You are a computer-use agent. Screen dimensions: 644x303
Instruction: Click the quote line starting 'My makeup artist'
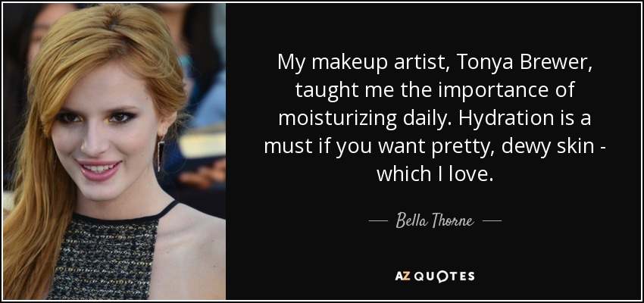[x=435, y=63]
